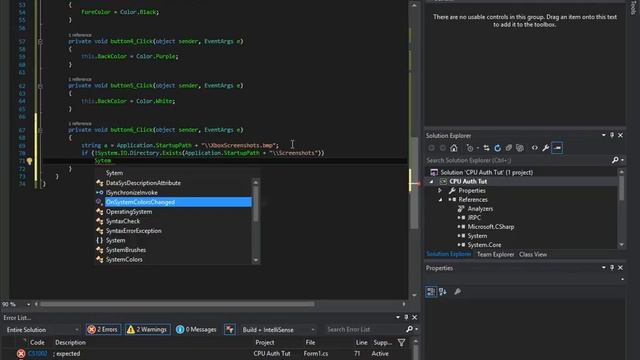This screenshot has height=360, width=640.
Task: Click the error icon beside CS1002 row
Action: point(21,353)
